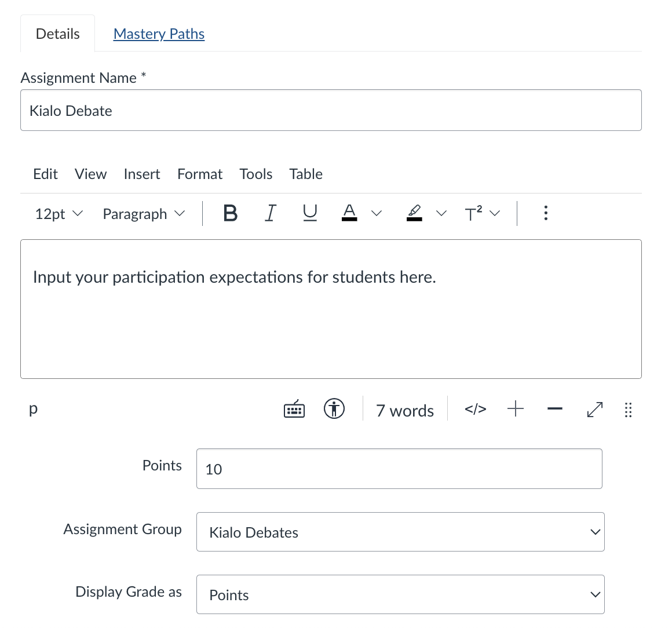The height and width of the screenshot is (628, 672).
Task: Apply background highlight color to text
Action: [x=414, y=213]
